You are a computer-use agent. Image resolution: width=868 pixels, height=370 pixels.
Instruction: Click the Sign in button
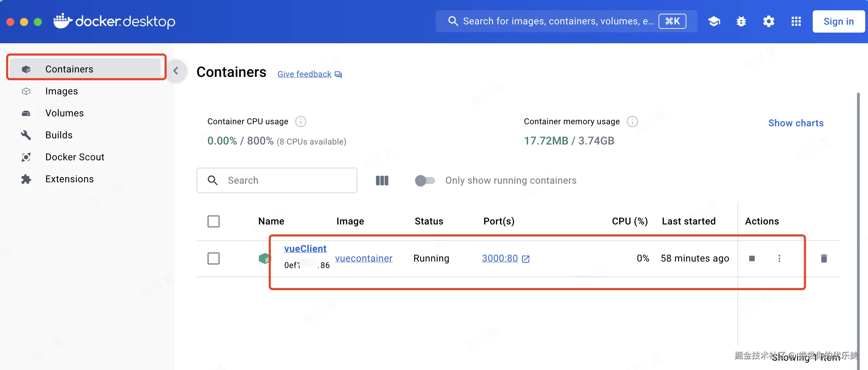(838, 21)
